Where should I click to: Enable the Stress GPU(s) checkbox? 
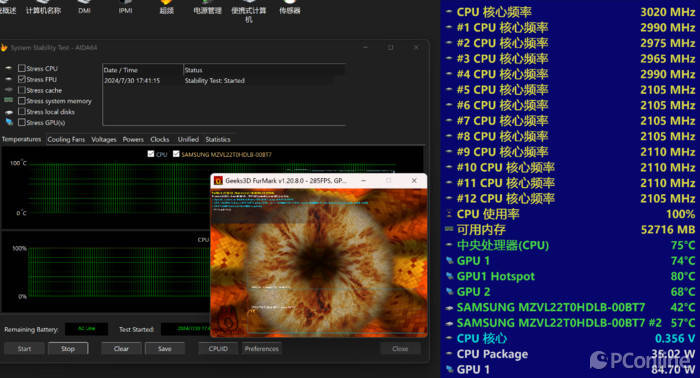point(21,122)
